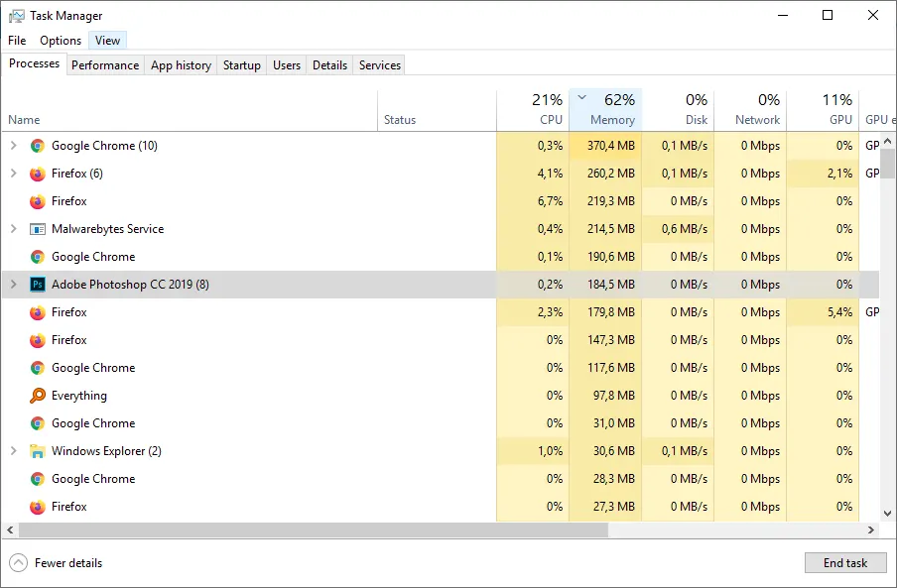The width and height of the screenshot is (897, 588).
Task: Click the 0,6 MB/s disk value
Action: (x=685, y=229)
